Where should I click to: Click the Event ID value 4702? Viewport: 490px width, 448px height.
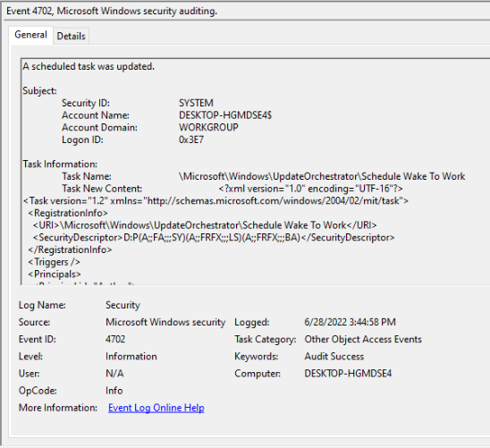(x=115, y=339)
